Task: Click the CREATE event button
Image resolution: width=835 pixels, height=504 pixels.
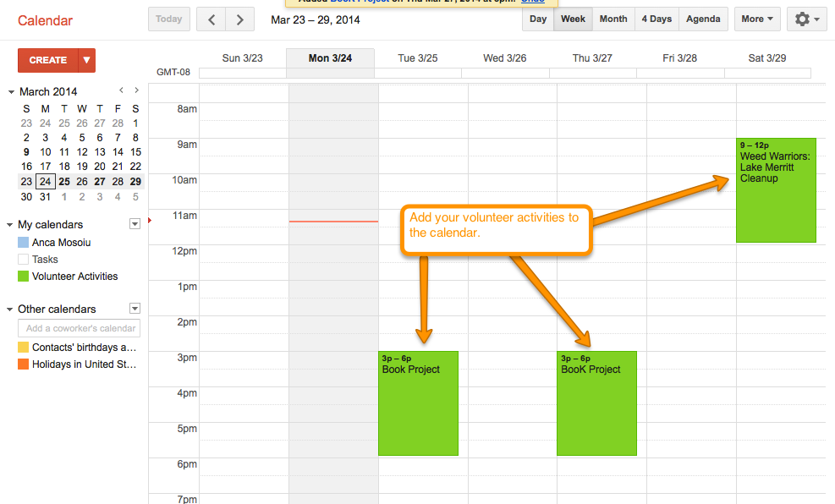Action: point(48,60)
